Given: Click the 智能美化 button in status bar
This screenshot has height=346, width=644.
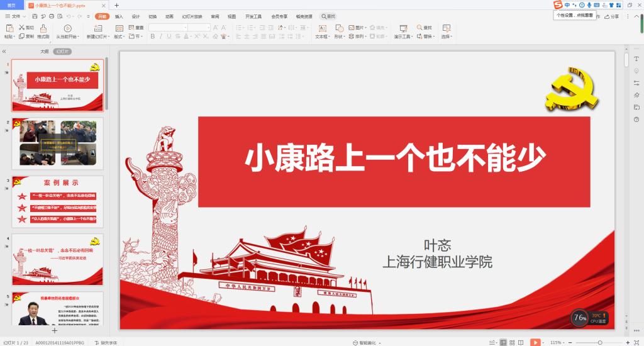Looking at the screenshot, I should click(x=364, y=342).
